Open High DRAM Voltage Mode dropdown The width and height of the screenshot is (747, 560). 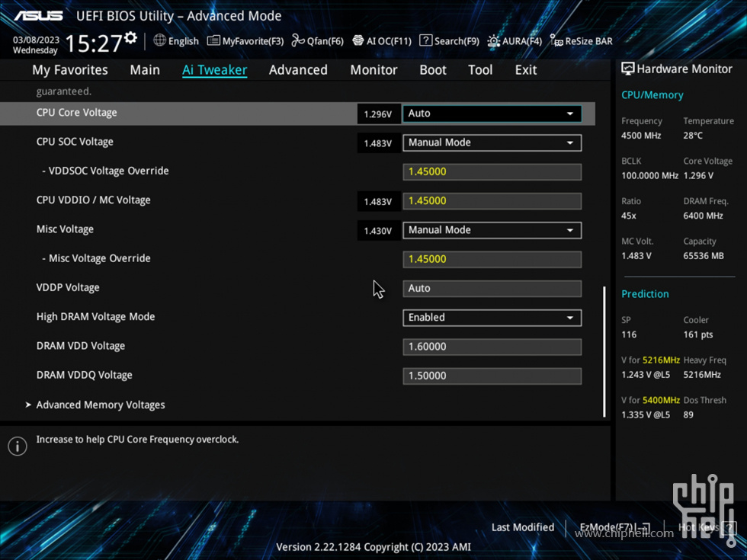[x=492, y=318]
